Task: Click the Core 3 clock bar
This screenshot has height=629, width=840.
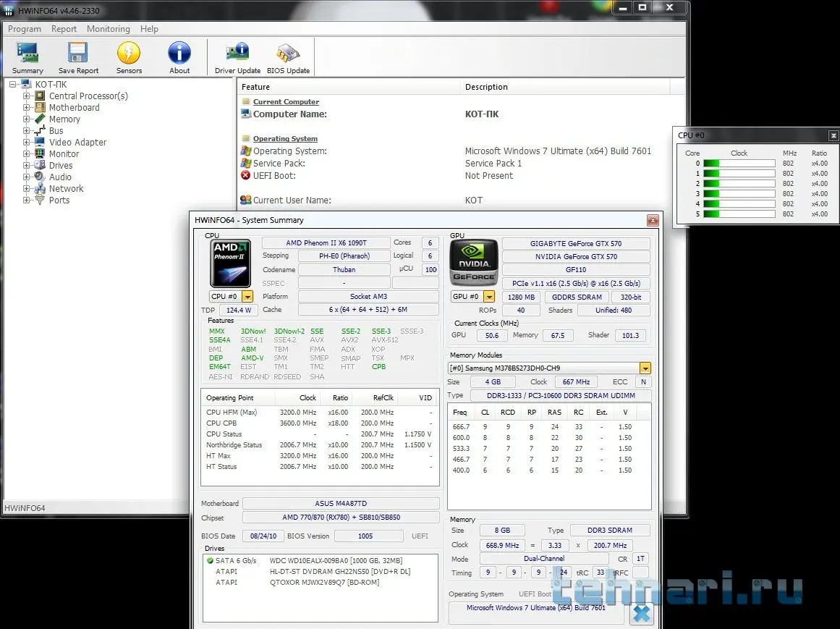Action: click(739, 194)
